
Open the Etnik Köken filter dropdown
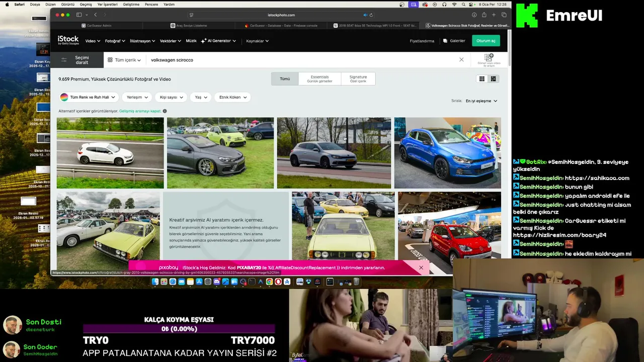(x=233, y=97)
